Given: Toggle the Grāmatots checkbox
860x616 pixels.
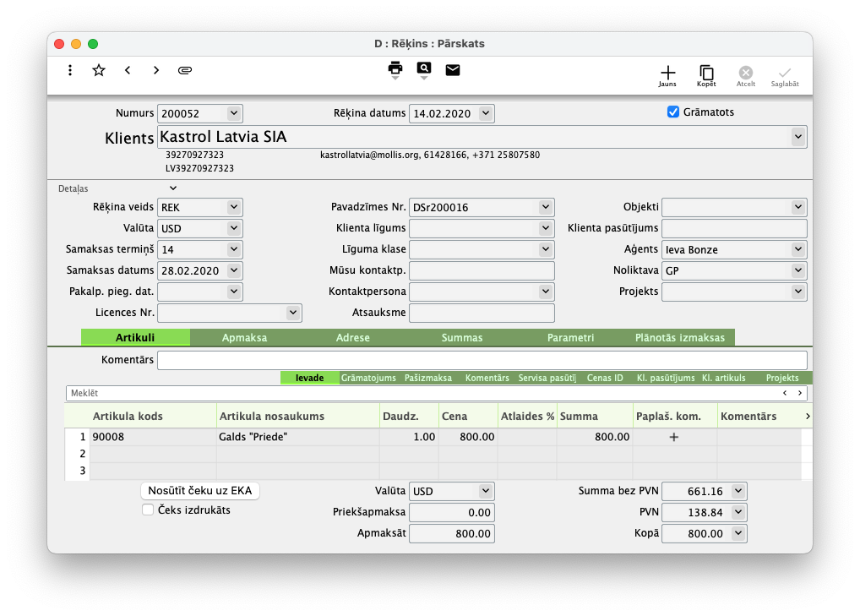Looking at the screenshot, I should pyautogui.click(x=673, y=112).
